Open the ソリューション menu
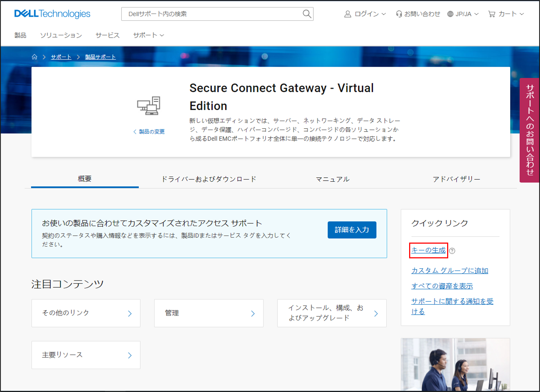 pyautogui.click(x=61, y=35)
